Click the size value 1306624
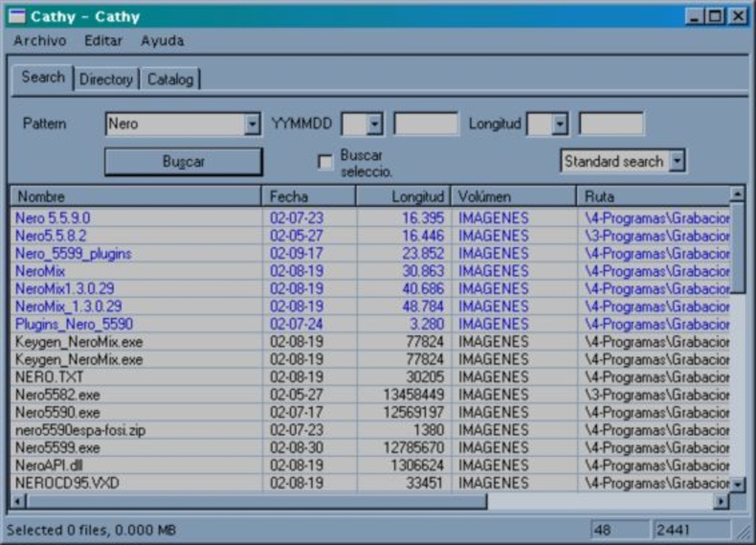The width and height of the screenshot is (756, 545). [418, 465]
